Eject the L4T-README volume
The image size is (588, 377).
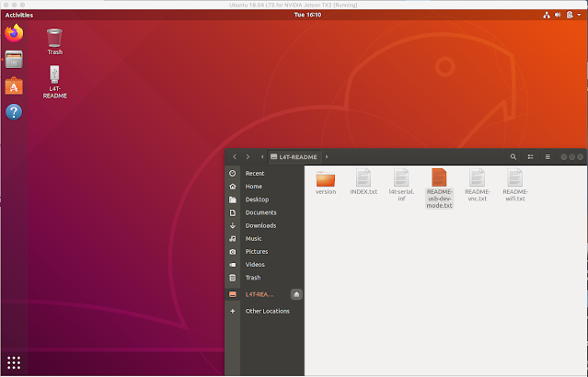296,294
